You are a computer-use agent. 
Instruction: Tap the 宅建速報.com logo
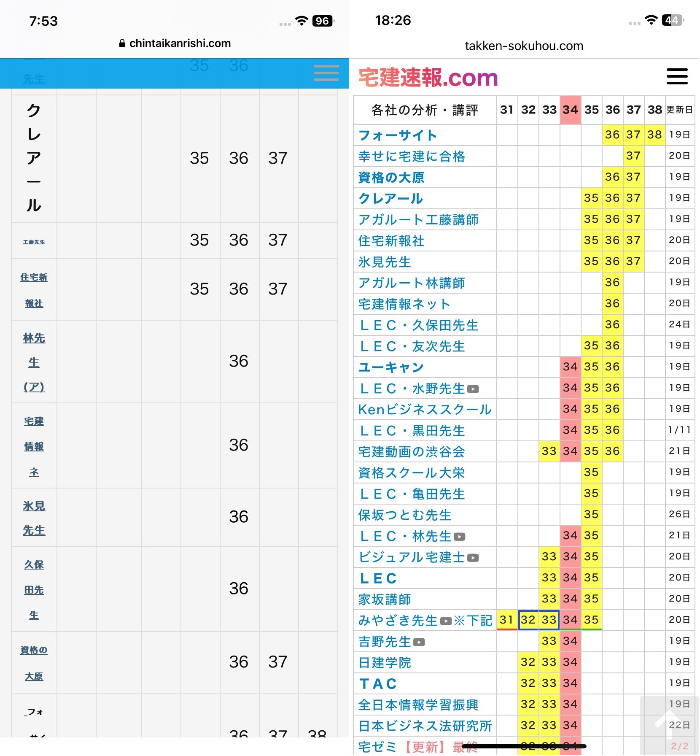pyautogui.click(x=428, y=78)
